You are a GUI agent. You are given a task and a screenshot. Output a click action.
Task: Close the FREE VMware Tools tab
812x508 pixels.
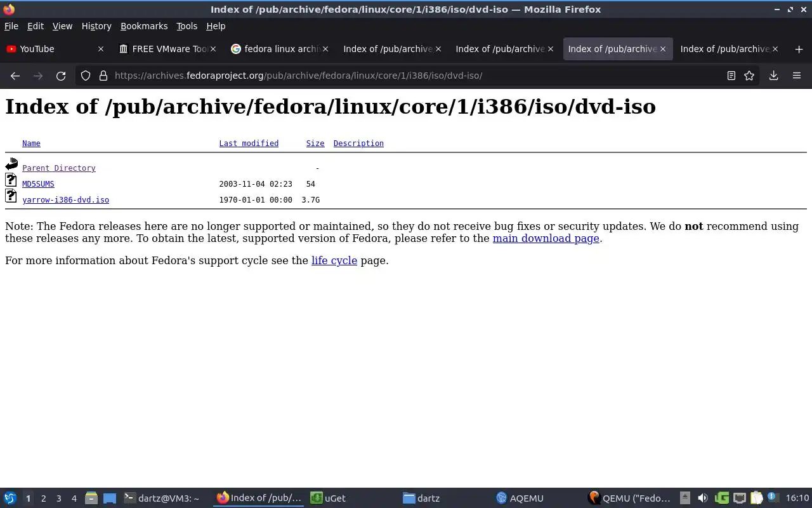pos(213,49)
